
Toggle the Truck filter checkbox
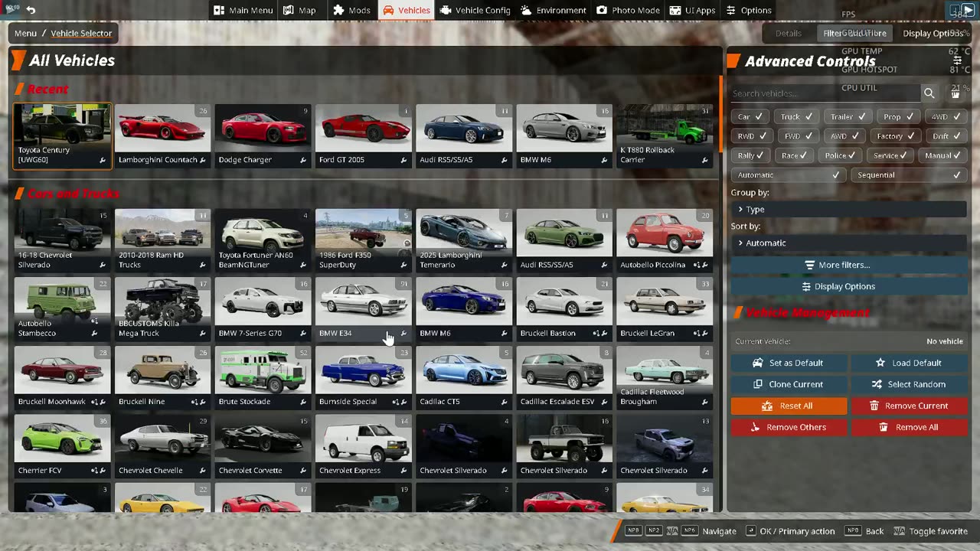[x=796, y=117]
